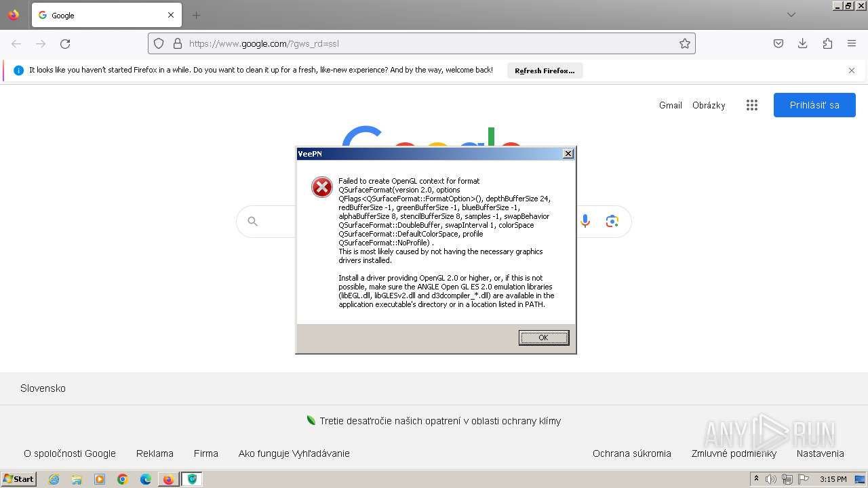
Task: Click the info icon in notification bar
Action: [x=18, y=70]
